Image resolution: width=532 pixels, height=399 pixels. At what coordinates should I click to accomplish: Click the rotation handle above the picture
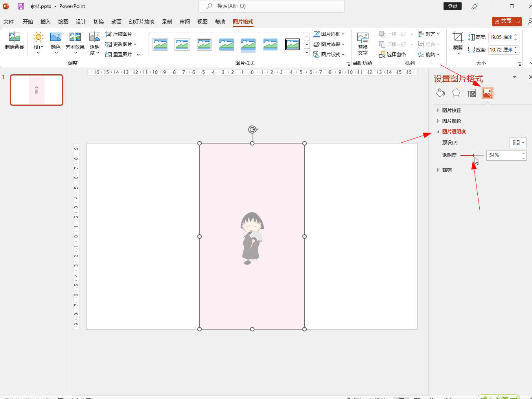point(252,129)
